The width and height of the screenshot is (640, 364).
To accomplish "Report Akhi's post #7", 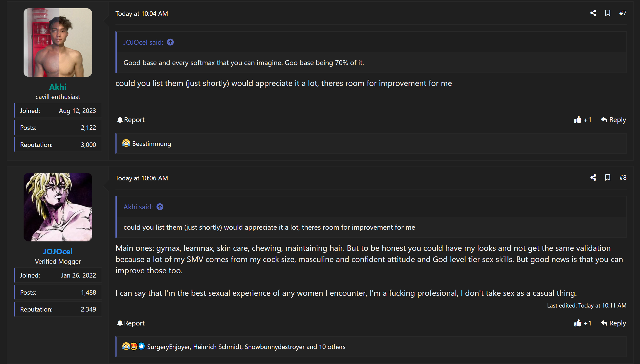I will point(131,120).
